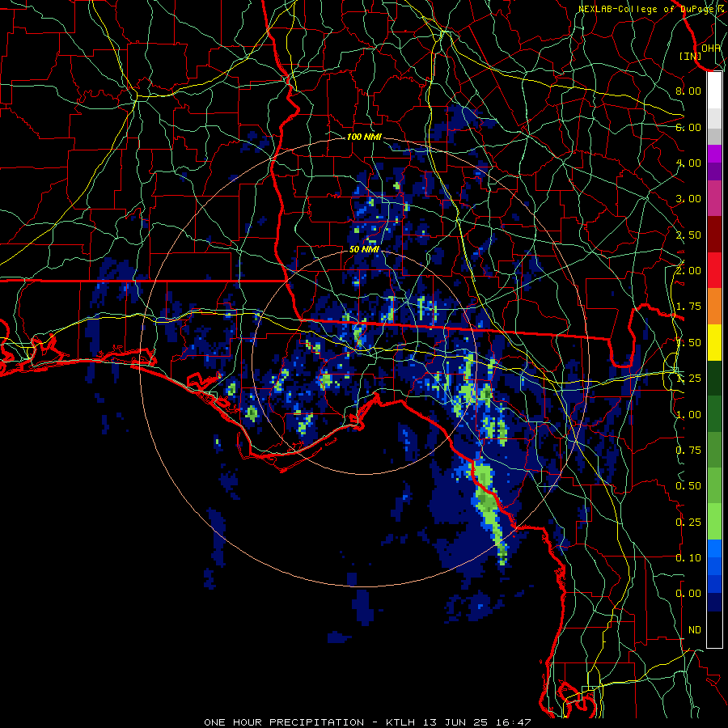Click the ONE HOUR PRECIPITATION title text

click(284, 722)
